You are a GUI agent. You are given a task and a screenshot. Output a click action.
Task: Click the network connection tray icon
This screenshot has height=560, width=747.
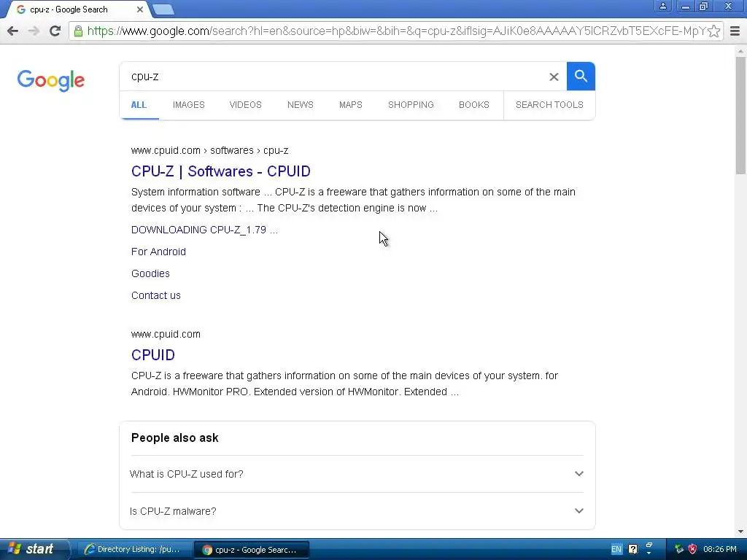(x=678, y=549)
